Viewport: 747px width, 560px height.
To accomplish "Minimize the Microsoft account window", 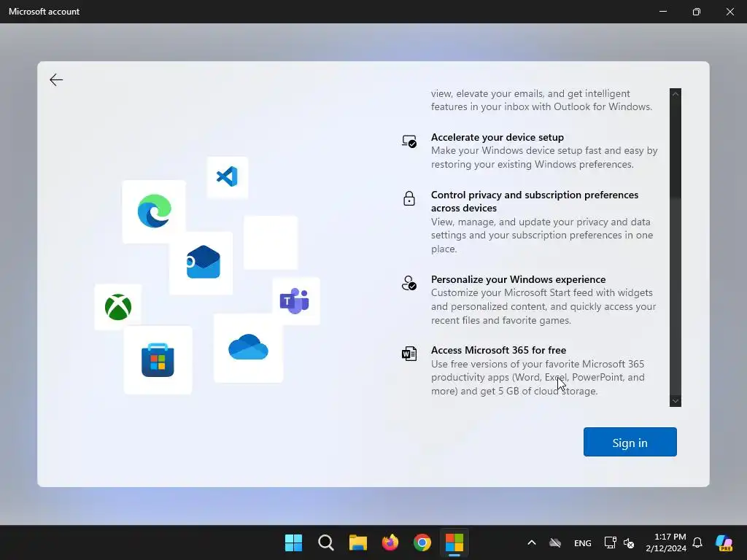I will 663,12.
